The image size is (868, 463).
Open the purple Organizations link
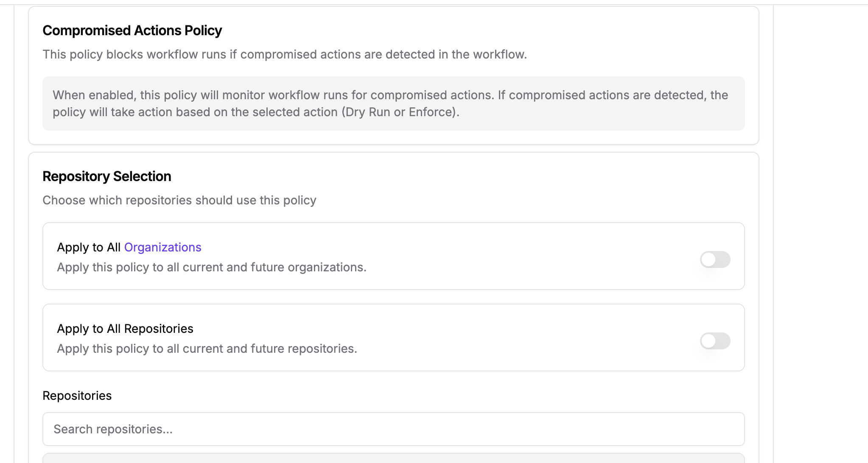(162, 247)
